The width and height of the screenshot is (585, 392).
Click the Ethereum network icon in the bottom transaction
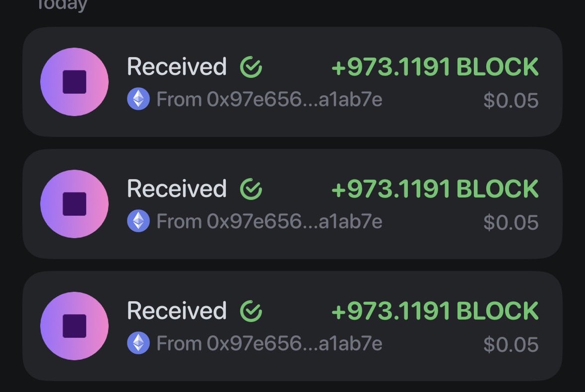click(x=138, y=343)
